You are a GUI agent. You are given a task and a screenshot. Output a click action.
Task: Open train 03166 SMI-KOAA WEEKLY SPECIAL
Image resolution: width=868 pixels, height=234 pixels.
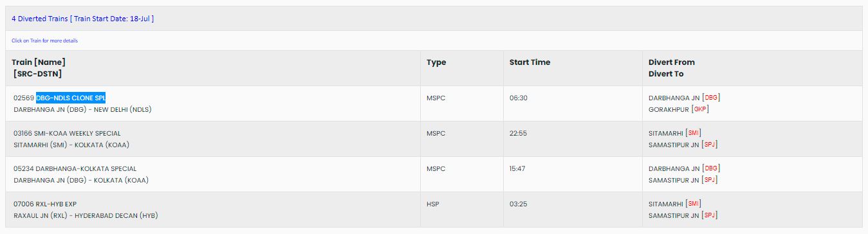point(67,133)
